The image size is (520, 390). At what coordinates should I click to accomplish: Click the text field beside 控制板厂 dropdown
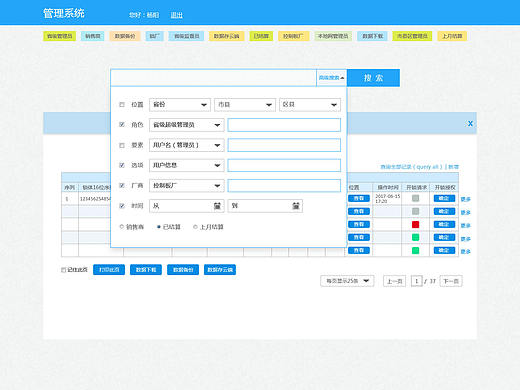click(284, 186)
